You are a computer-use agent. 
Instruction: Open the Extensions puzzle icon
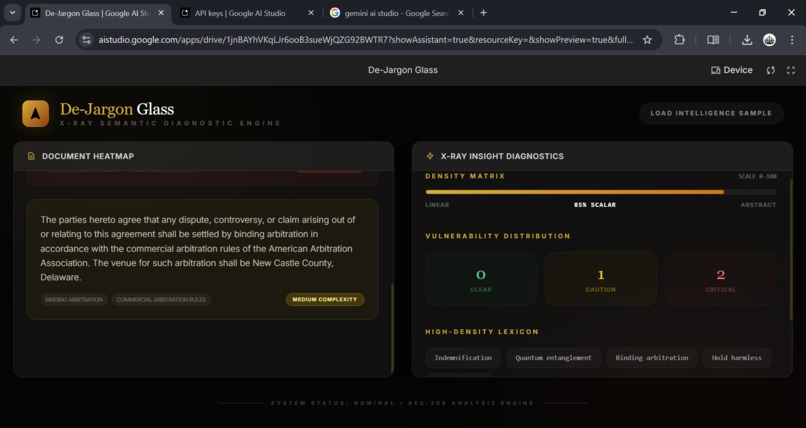coord(680,40)
